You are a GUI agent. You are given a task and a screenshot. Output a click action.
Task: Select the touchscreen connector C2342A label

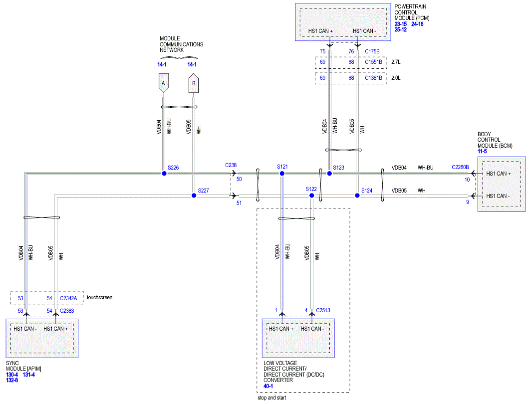pyautogui.click(x=68, y=298)
